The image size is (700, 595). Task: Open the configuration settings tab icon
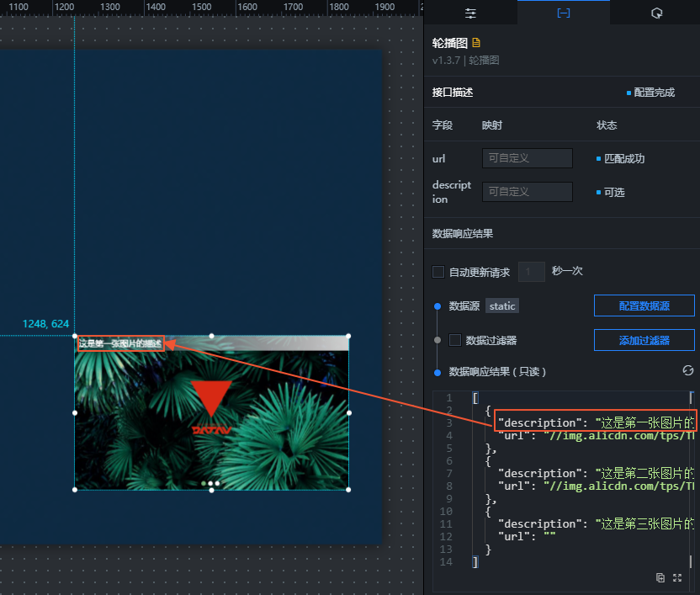click(x=470, y=13)
